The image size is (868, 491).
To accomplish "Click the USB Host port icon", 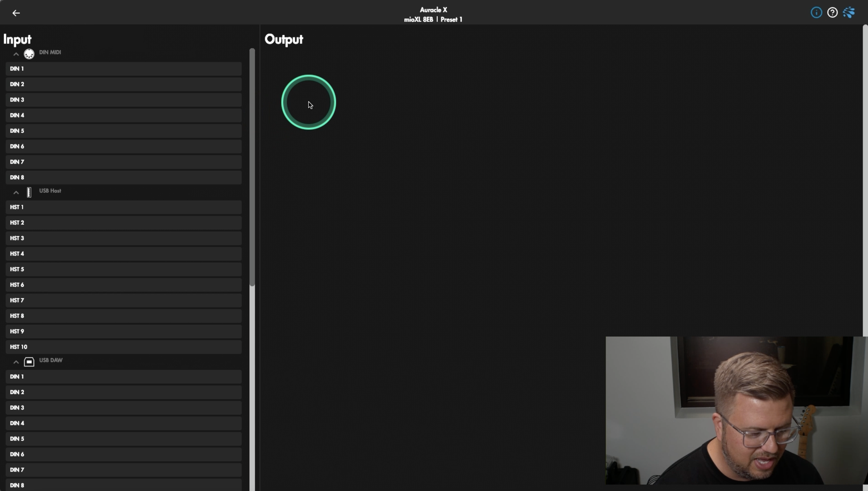I will pos(29,192).
